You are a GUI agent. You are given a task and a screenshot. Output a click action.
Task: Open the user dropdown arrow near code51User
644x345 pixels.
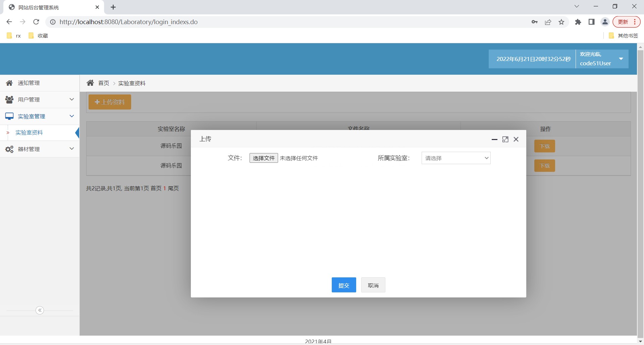(621, 59)
